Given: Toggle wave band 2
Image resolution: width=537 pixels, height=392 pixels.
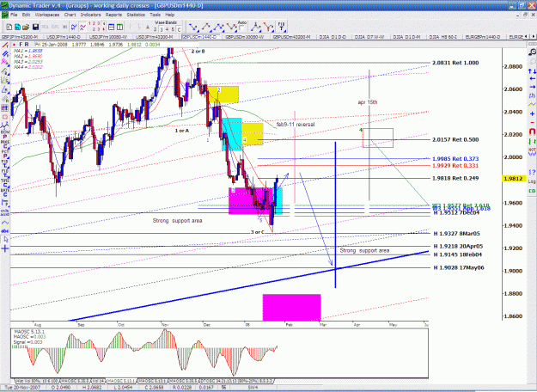Looking at the screenshot, I should click(x=156, y=30).
